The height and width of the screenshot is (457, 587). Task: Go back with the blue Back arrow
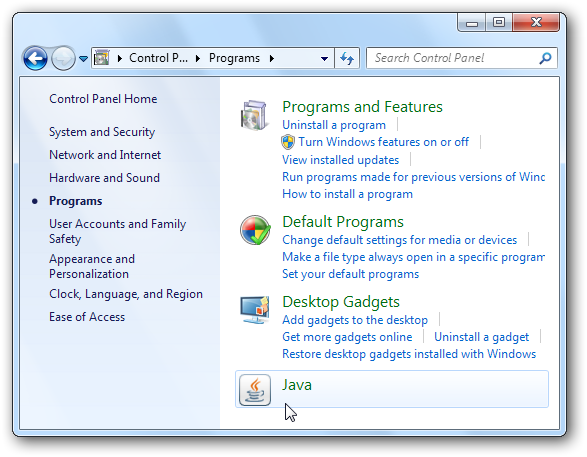coord(35,58)
